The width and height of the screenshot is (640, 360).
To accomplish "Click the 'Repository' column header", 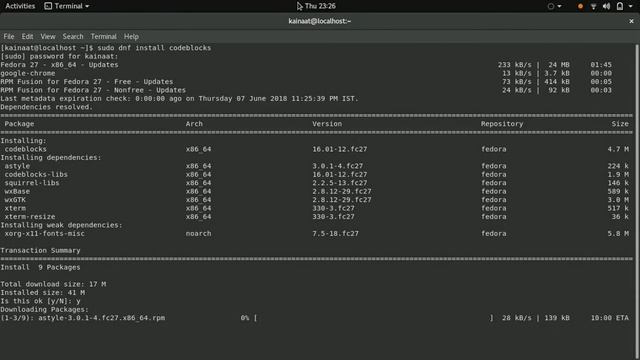I will click(x=502, y=124).
